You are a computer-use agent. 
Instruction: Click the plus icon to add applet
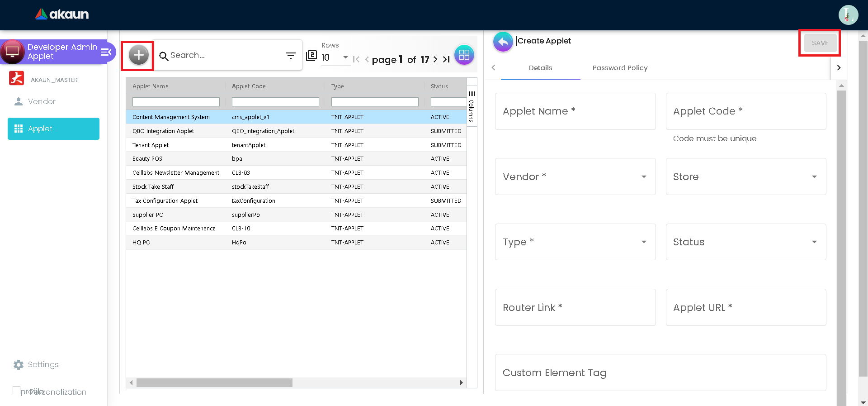[138, 55]
